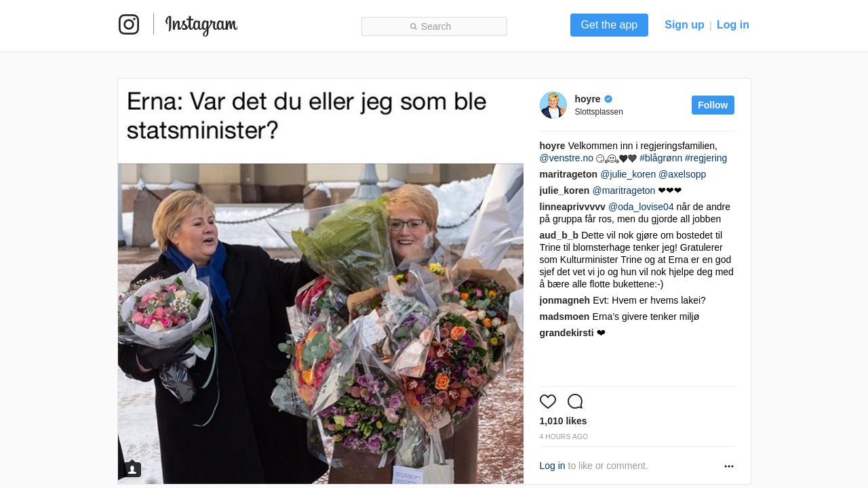Click the Get the app button
Screen dimensions: 868x488
609,25
